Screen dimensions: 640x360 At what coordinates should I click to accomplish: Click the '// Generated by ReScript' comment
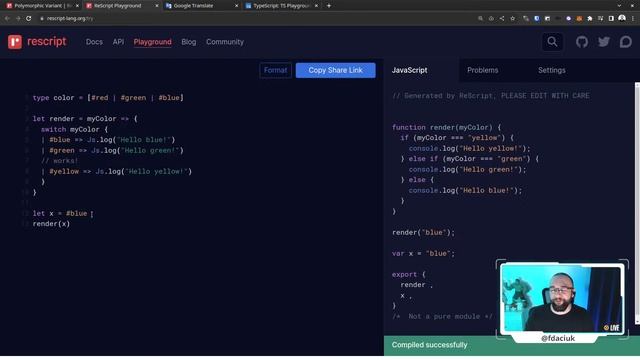click(491, 96)
